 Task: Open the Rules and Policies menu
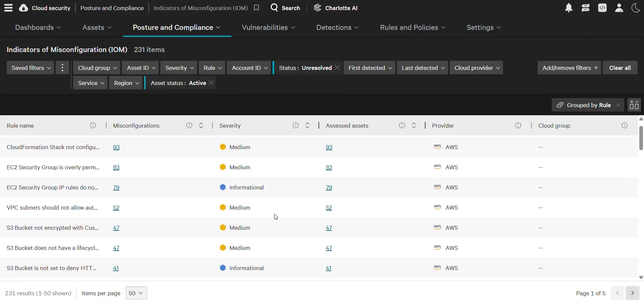pos(413,28)
